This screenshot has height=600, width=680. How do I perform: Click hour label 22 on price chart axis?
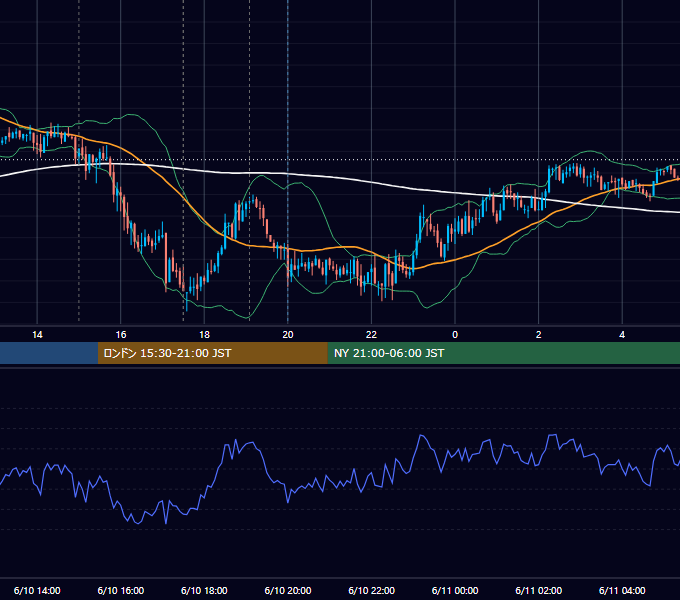tap(372, 335)
